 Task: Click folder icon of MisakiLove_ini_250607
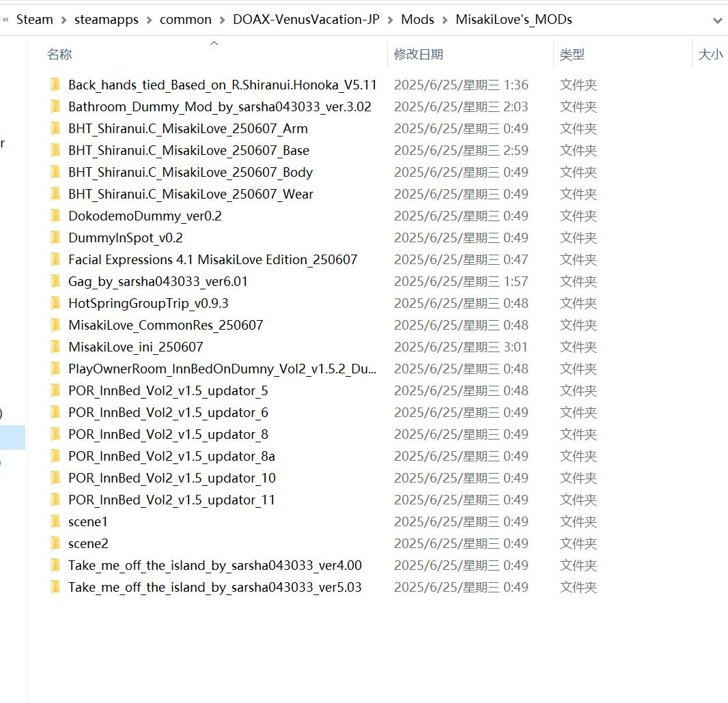click(x=55, y=347)
